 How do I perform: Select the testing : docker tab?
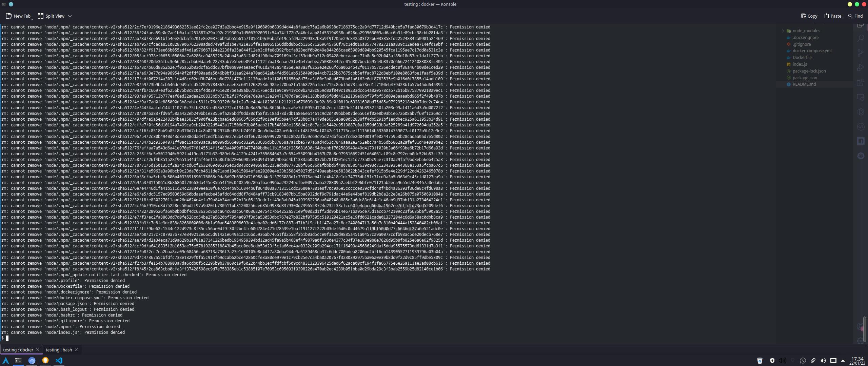(18, 350)
